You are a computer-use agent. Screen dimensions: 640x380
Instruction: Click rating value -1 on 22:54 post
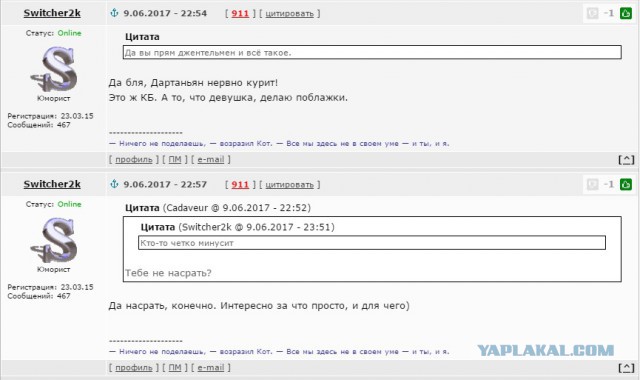point(609,13)
